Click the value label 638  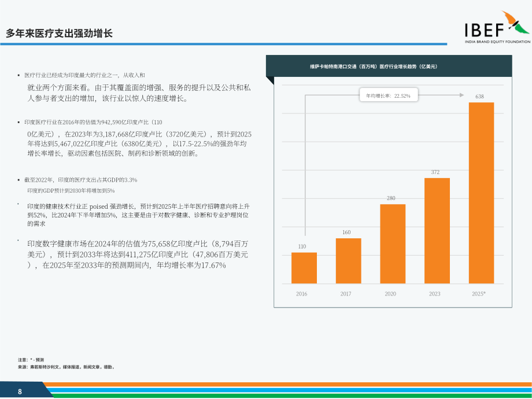click(x=479, y=97)
